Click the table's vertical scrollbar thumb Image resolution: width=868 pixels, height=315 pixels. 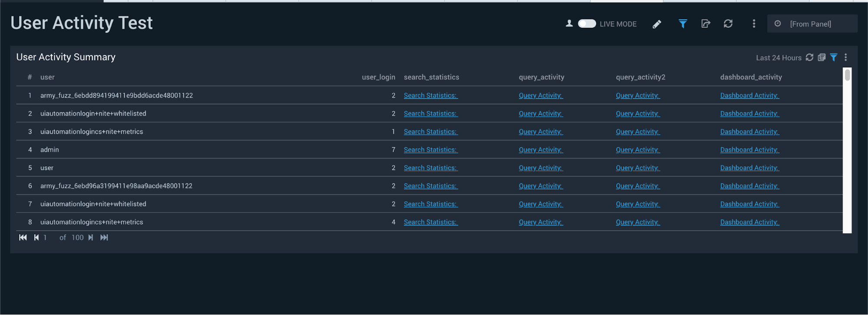847,76
